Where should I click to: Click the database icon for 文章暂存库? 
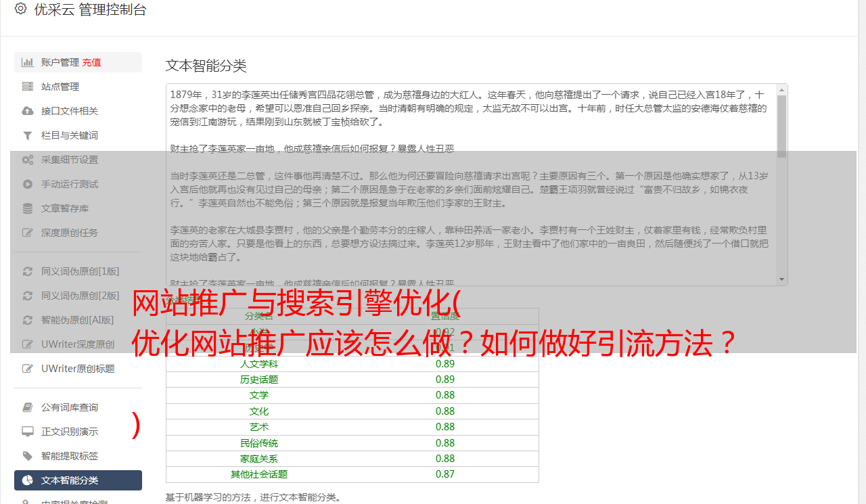[x=28, y=208]
